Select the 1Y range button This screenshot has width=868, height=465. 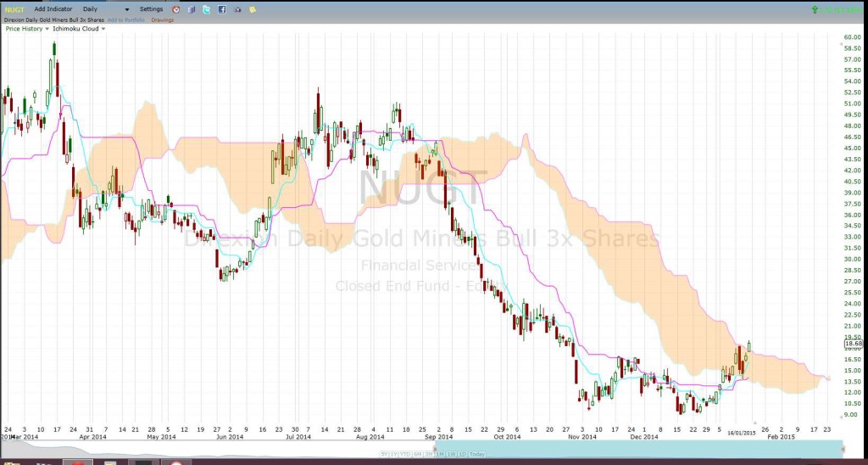coord(393,455)
